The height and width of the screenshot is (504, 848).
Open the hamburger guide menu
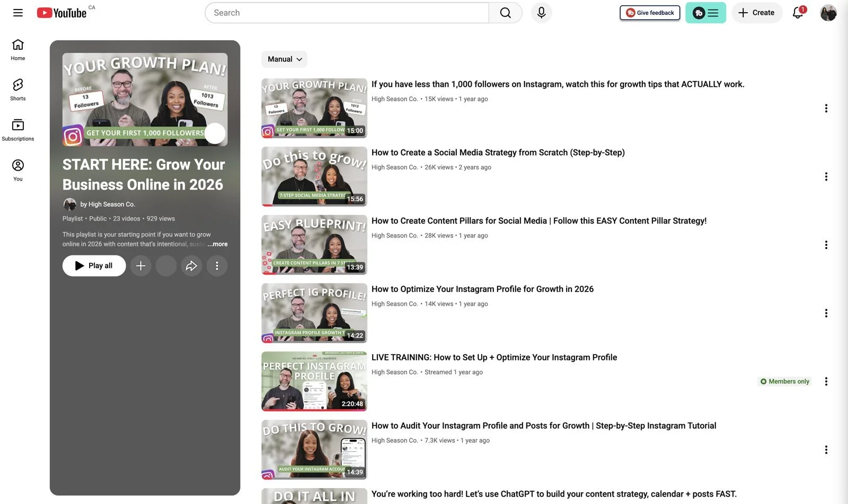tap(18, 13)
